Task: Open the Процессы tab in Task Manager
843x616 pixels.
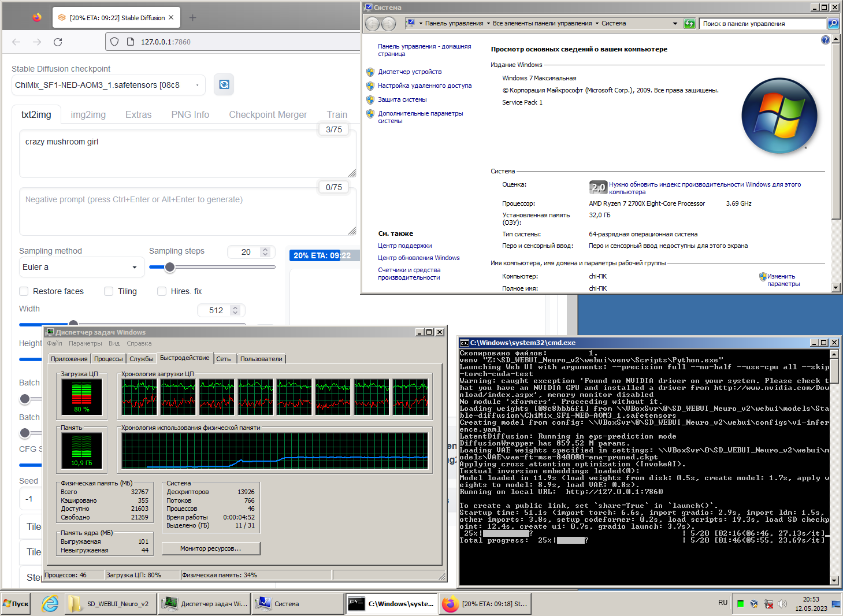Action: pyautogui.click(x=108, y=359)
